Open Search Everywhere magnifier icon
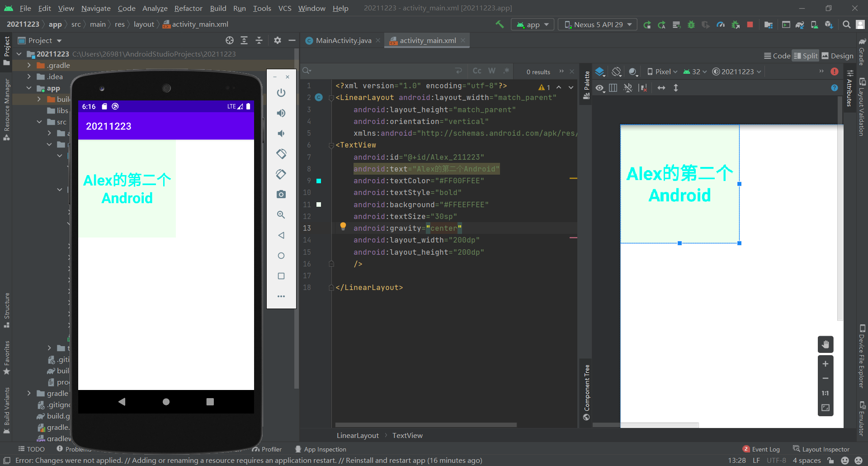The height and width of the screenshot is (466, 868). [846, 25]
